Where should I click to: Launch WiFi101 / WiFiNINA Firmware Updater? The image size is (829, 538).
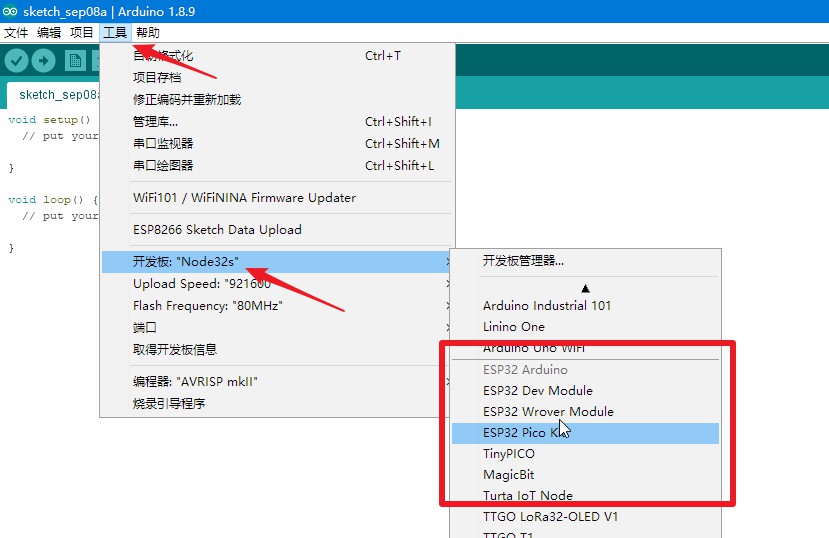[277, 198]
